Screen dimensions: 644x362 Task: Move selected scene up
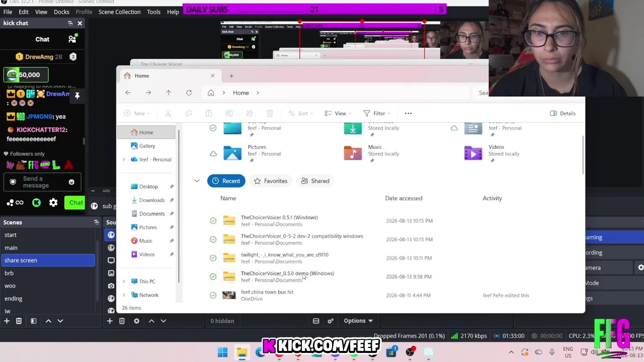[x=48, y=321]
